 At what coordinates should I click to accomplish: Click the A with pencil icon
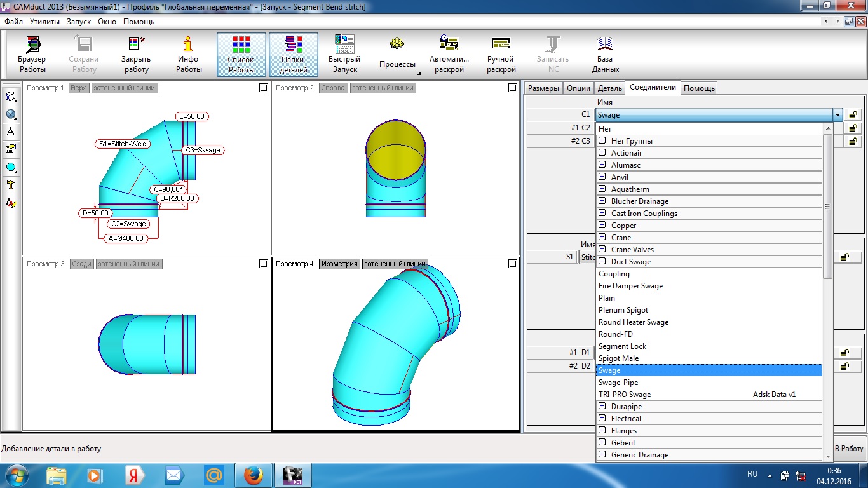pos(11,203)
